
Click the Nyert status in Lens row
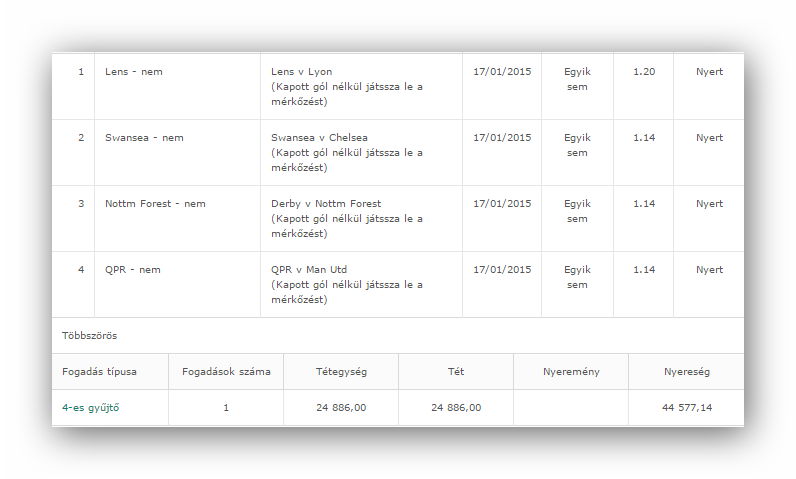[709, 72]
